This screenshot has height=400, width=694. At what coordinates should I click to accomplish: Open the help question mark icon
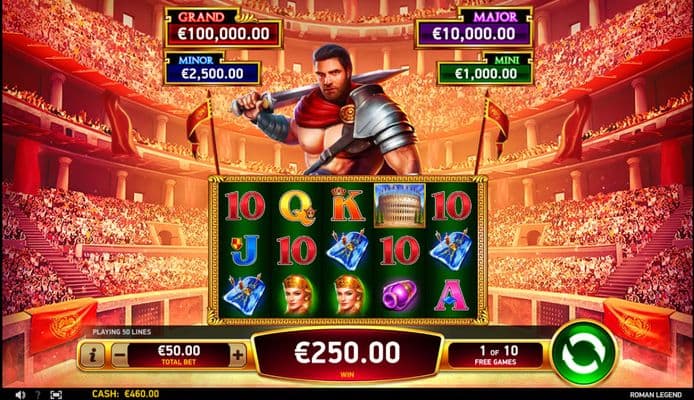[38, 394]
